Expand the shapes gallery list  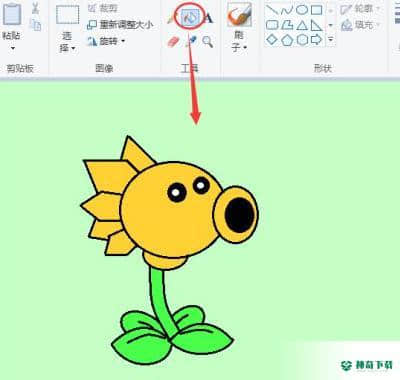coord(330,40)
